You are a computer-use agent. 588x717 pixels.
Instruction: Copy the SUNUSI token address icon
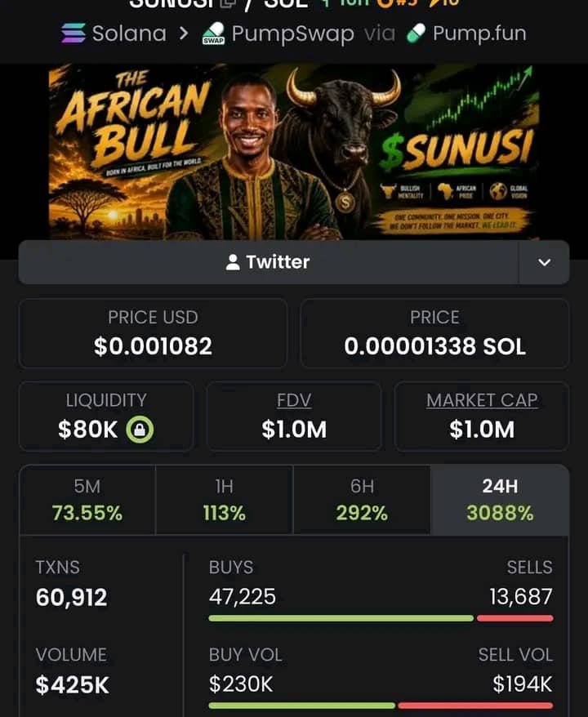click(228, 3)
